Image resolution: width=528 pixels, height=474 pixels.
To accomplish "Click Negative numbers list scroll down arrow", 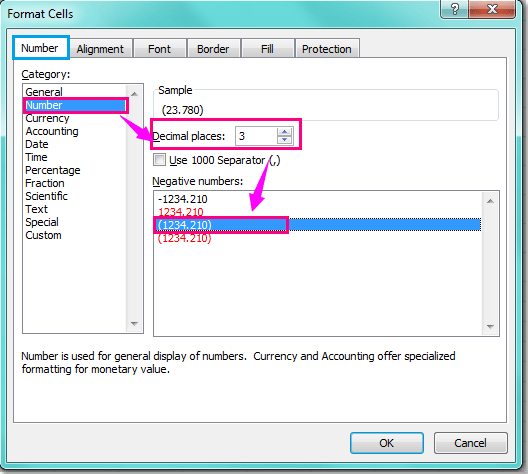I will click(x=490, y=326).
